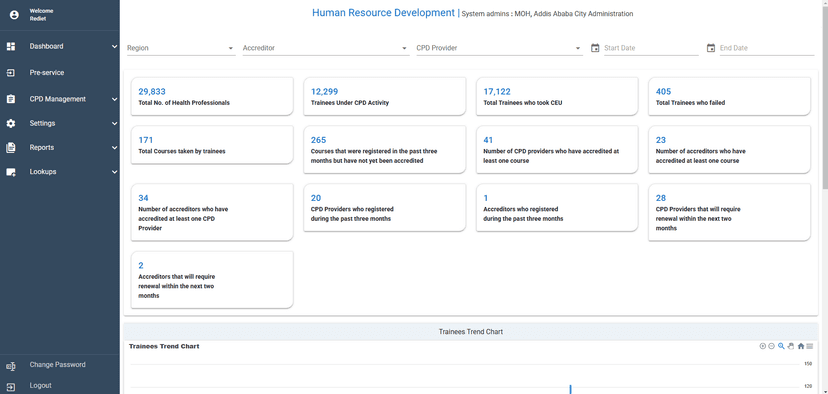Click the 12,299 Trainees Under CPD Activity card
The width and height of the screenshot is (828, 394).
[384, 96]
